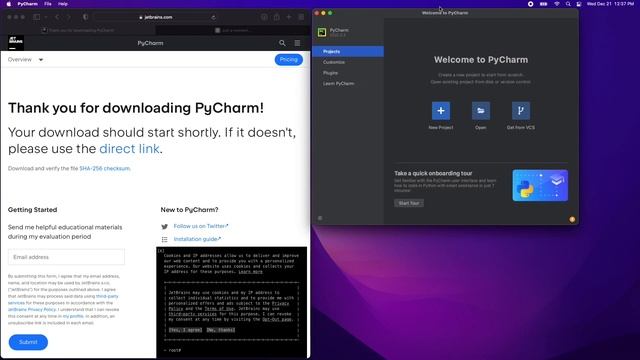Open settings gear in PyCharm welcome window
Viewport: 640px width, 360px height.
click(320, 218)
